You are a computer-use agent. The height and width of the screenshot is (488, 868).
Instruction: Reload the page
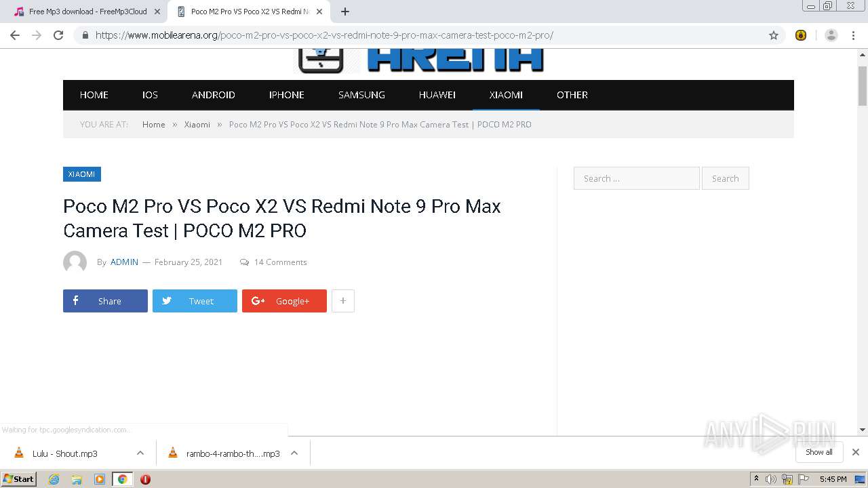[x=58, y=35]
